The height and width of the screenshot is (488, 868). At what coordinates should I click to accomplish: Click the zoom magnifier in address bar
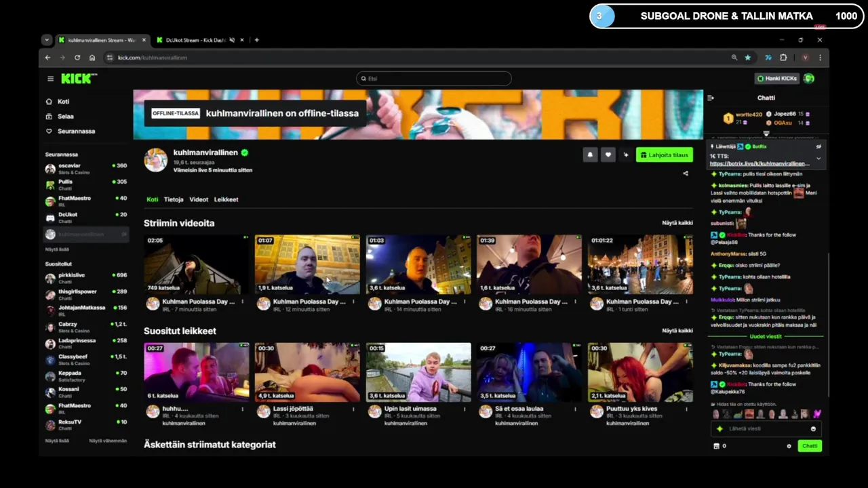click(x=734, y=58)
